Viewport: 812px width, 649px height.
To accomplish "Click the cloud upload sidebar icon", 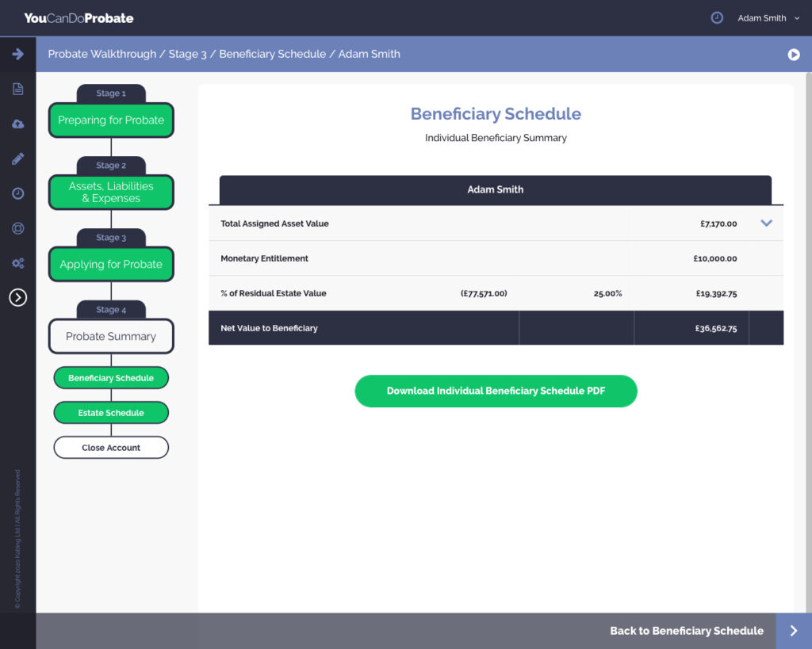I will tap(17, 124).
